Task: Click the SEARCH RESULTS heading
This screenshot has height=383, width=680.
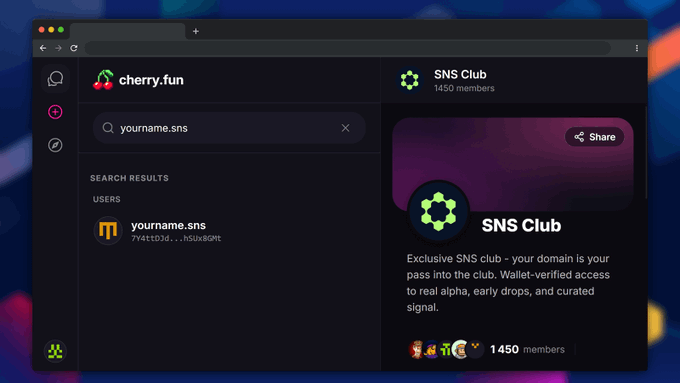Action: pos(129,178)
